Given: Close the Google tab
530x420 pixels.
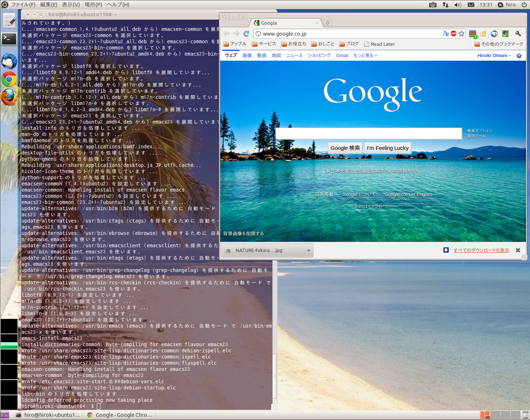Looking at the screenshot, I should click(x=317, y=23).
